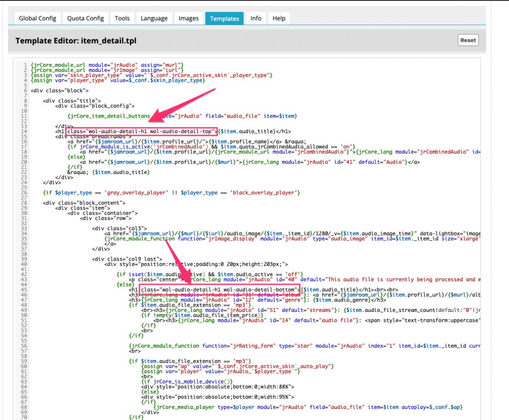Go to the Images tab

188,18
